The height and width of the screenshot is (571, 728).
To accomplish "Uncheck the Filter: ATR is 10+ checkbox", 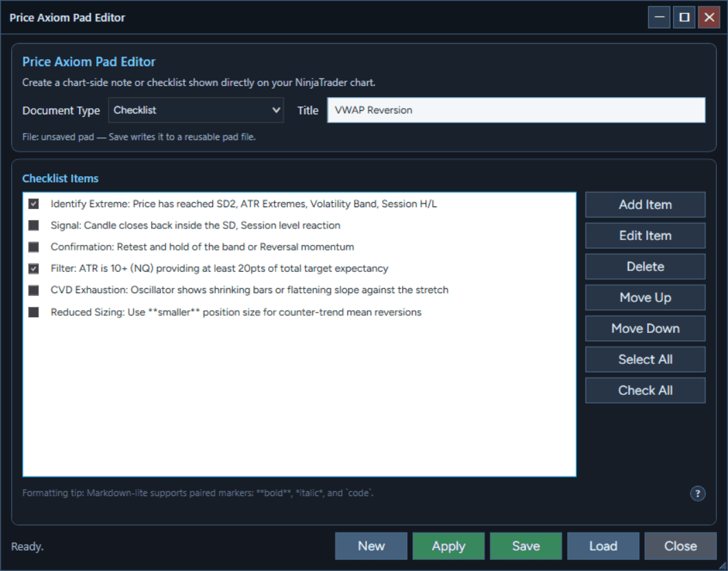I will (34, 268).
